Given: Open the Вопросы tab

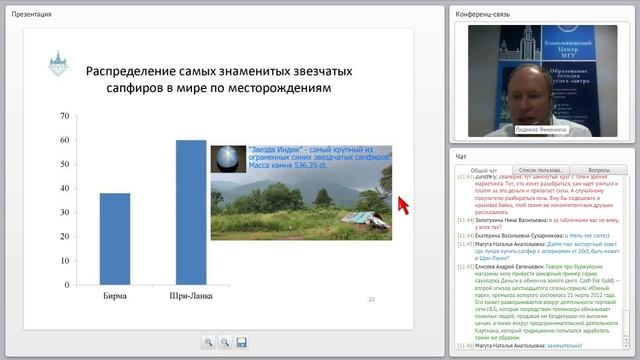Looking at the screenshot, I should 599,170.
